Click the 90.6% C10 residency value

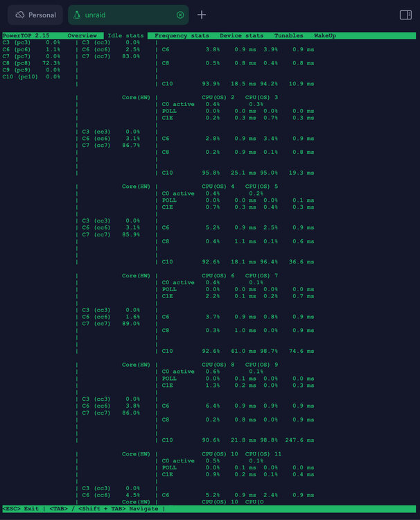211,440
